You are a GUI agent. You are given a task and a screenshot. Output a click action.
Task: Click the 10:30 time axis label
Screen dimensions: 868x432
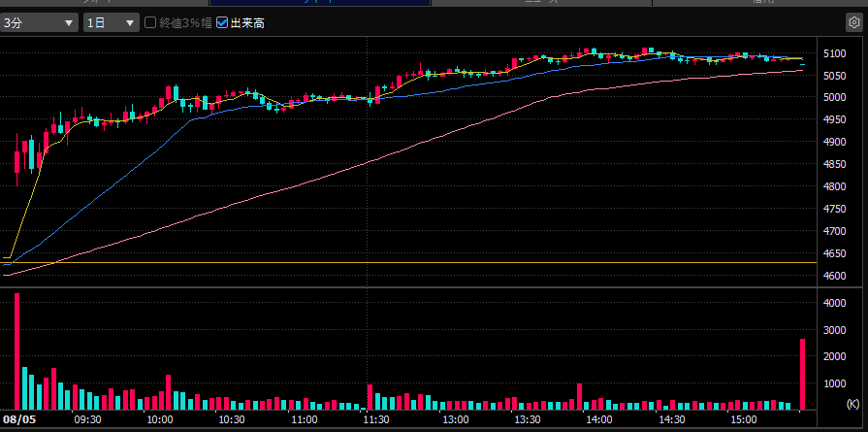click(232, 419)
